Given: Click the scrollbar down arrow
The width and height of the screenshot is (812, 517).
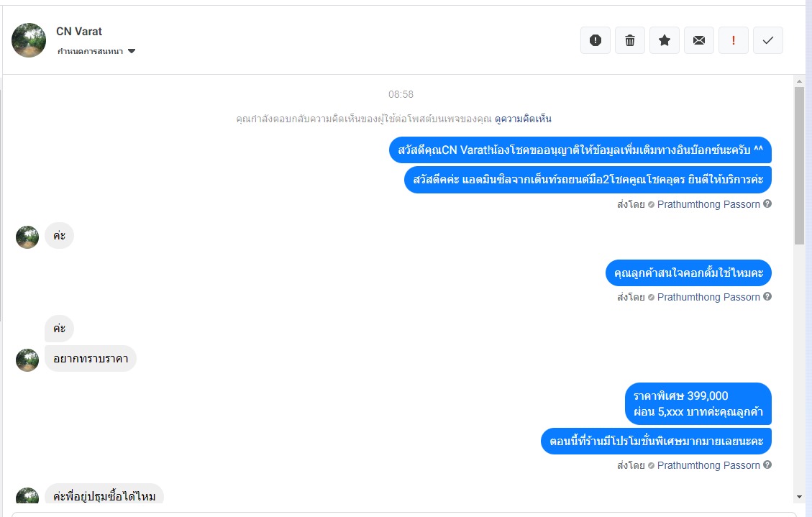Looking at the screenshot, I should pyautogui.click(x=799, y=497).
